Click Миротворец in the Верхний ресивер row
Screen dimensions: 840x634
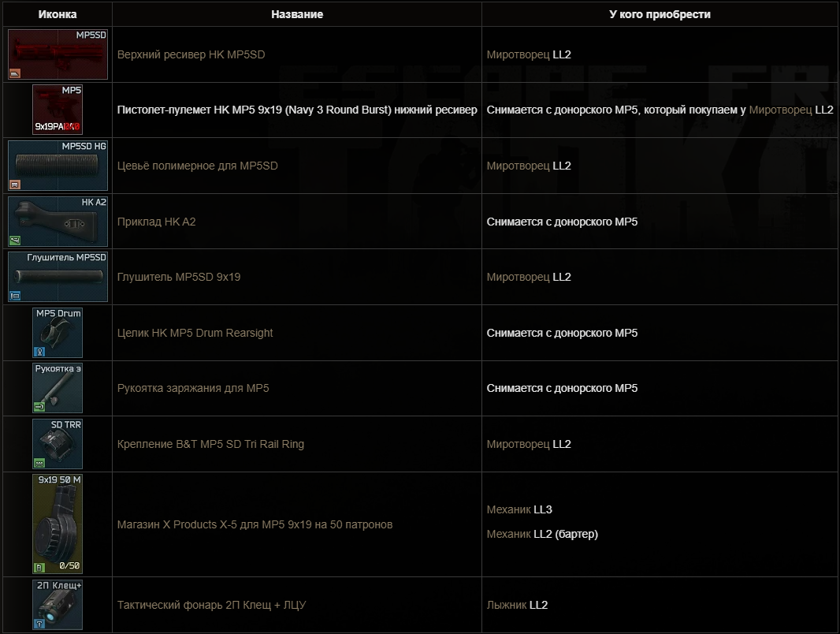point(518,54)
